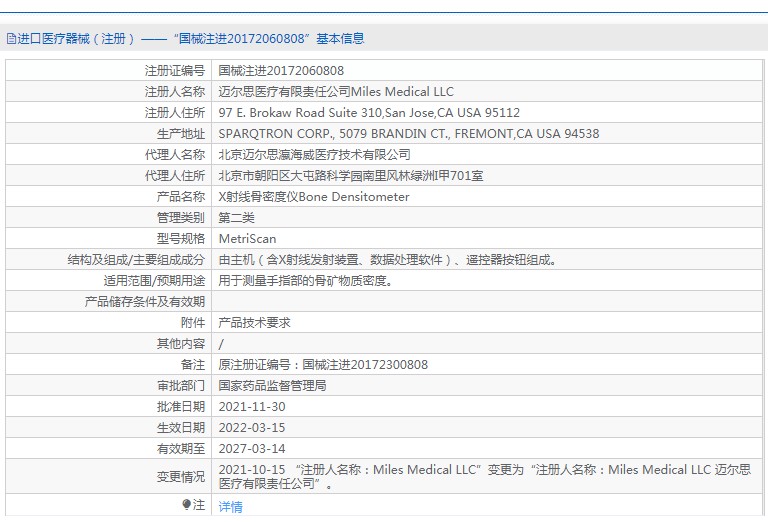Select agent address 北京市朝阳区大屯路 value
The width and height of the screenshot is (768, 522).
(x=351, y=176)
